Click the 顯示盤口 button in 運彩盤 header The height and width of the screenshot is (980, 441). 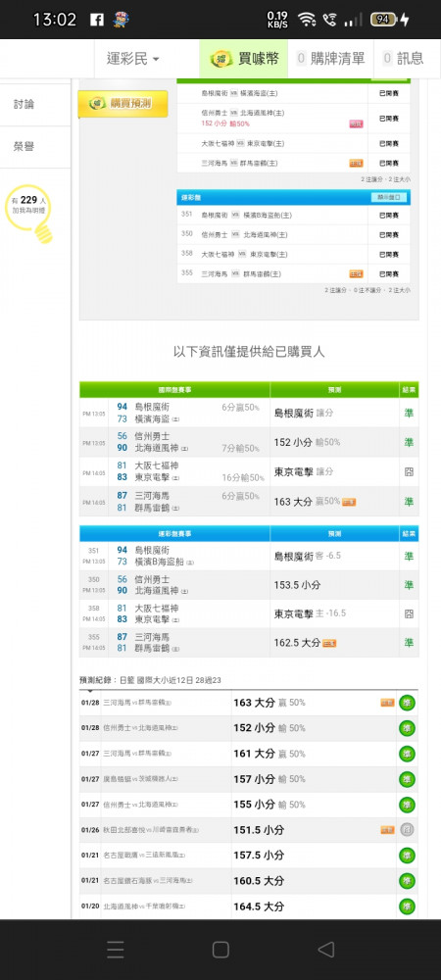(388, 198)
